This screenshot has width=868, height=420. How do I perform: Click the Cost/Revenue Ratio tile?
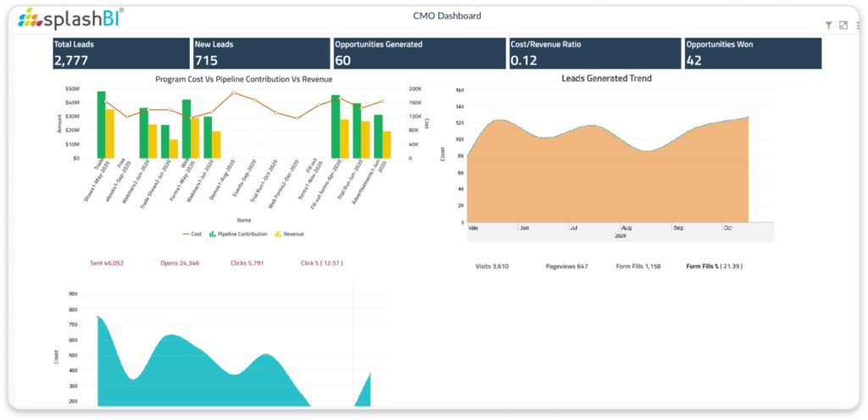click(x=592, y=53)
